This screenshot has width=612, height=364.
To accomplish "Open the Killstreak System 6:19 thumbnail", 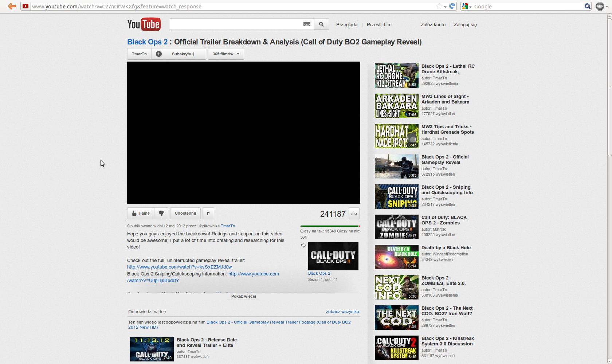I will pyautogui.click(x=397, y=348).
